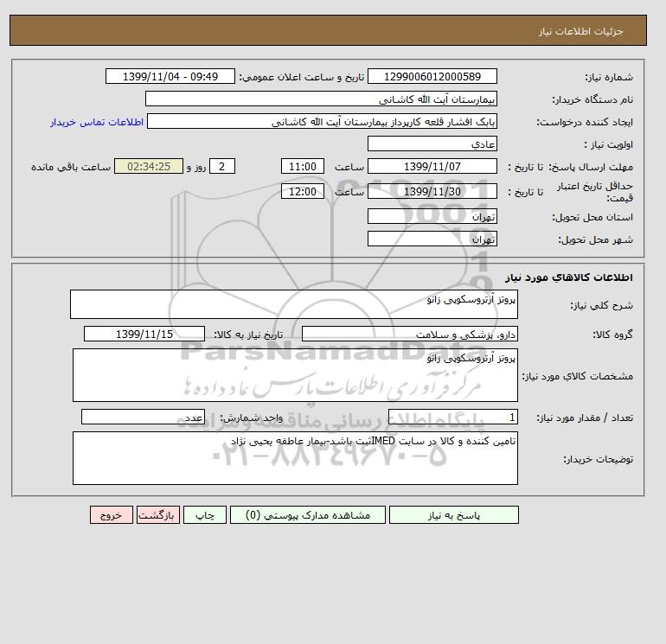
Task: Click the need date field 1399/11/15
Action: tap(144, 334)
